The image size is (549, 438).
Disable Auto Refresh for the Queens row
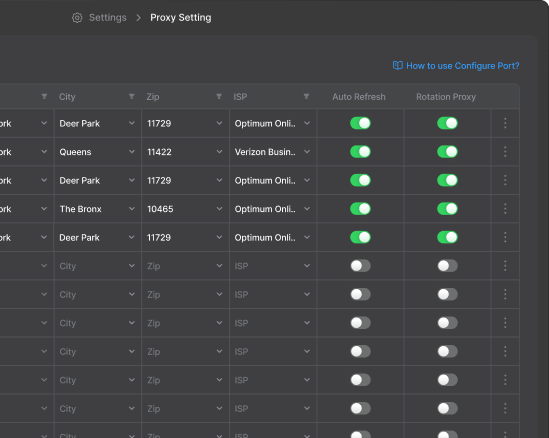(360, 152)
